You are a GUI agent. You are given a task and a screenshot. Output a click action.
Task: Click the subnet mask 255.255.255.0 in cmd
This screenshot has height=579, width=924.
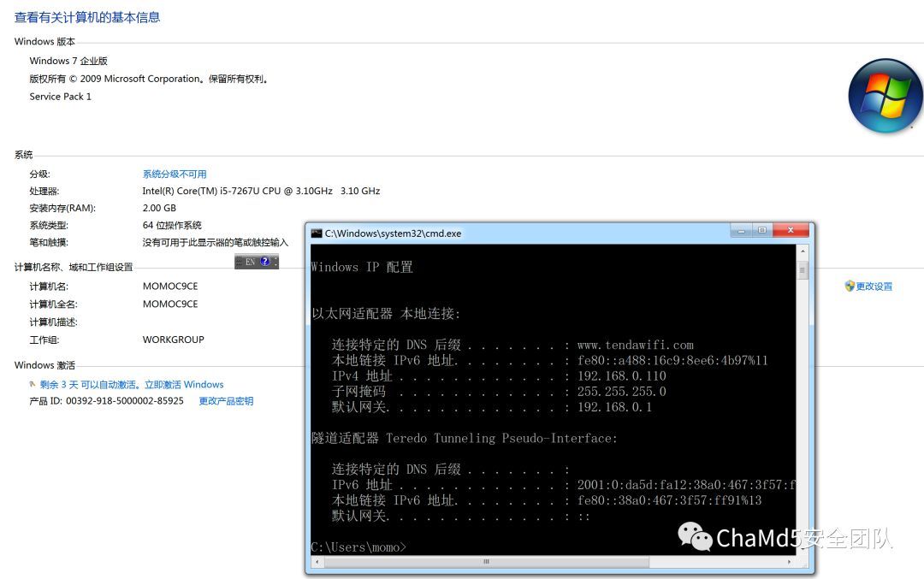pos(622,391)
